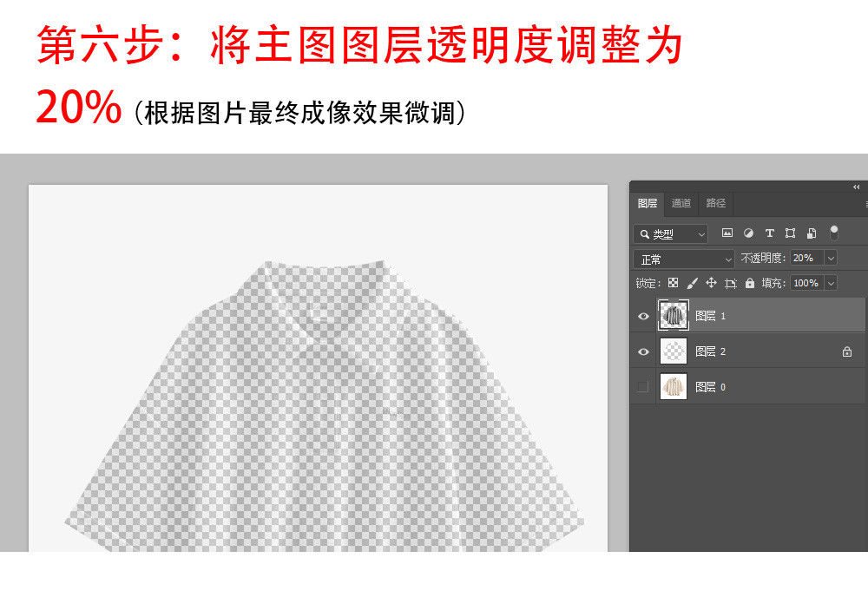Screen dimensions: 868x604
Task: Switch to the 通道 tab
Action: (x=681, y=203)
